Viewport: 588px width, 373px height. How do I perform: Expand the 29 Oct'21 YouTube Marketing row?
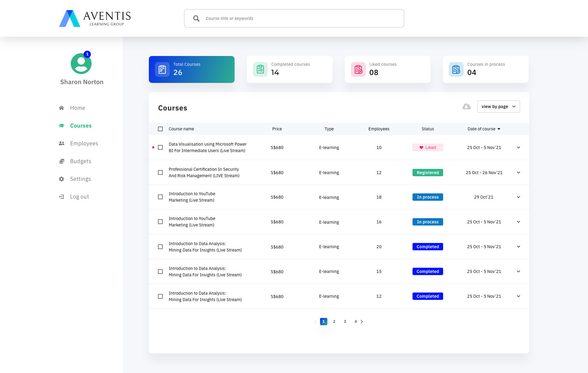[518, 197]
